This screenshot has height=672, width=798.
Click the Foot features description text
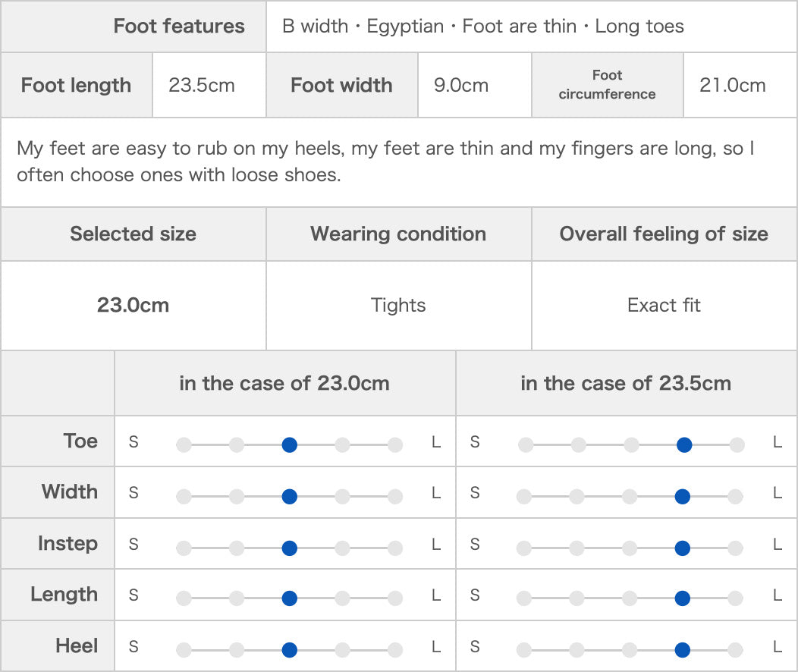coord(483,26)
